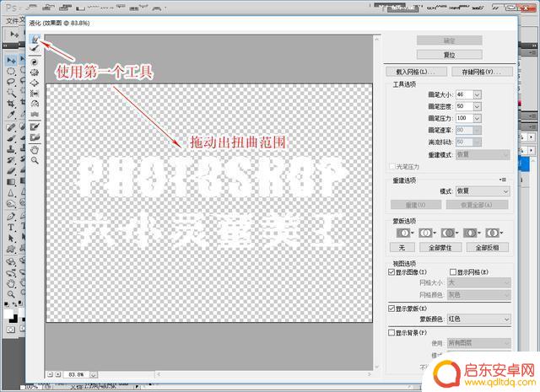Image resolution: width=540 pixels, height=392 pixels.
Task: Click 无 mask button
Action: click(x=402, y=247)
